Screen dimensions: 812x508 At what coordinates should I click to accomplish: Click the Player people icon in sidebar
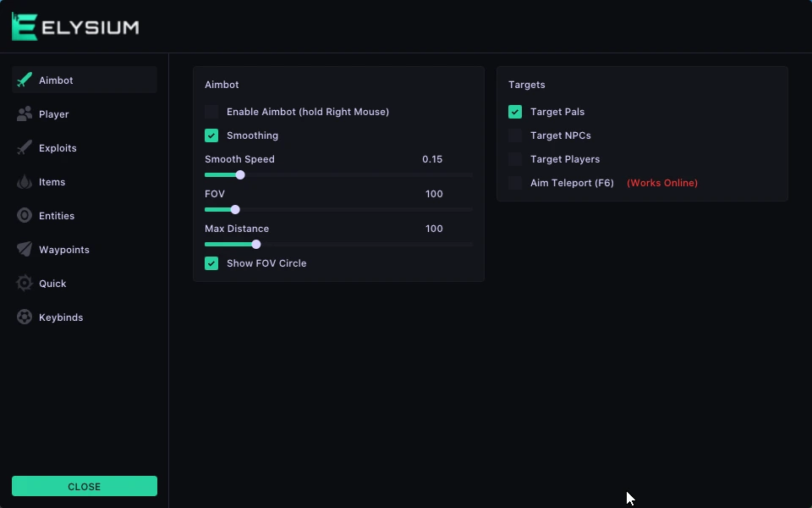[x=25, y=114]
